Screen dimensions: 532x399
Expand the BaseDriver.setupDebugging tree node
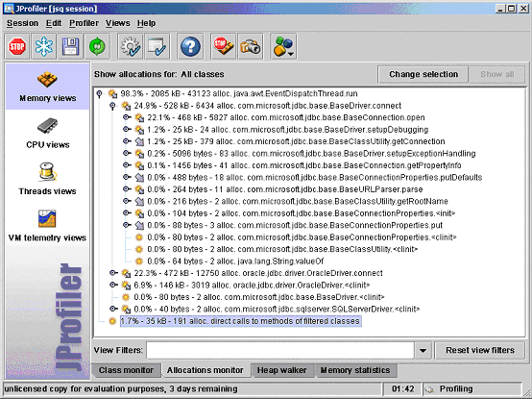coord(127,130)
